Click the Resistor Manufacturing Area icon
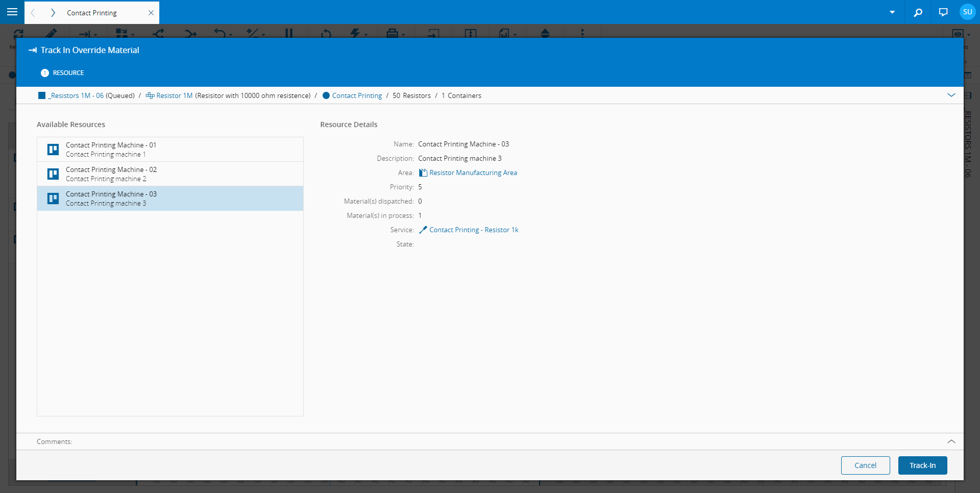 point(423,173)
